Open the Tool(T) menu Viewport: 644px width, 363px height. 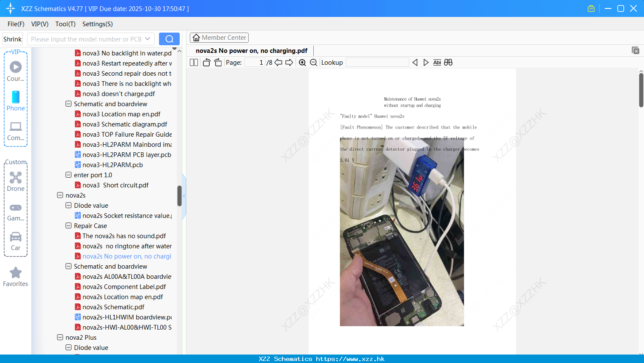(66, 24)
